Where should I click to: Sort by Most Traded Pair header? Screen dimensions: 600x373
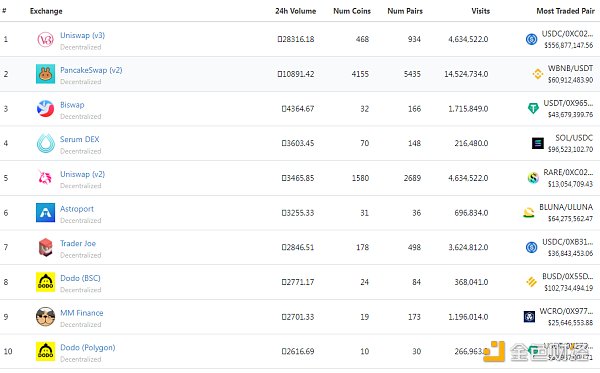(565, 11)
